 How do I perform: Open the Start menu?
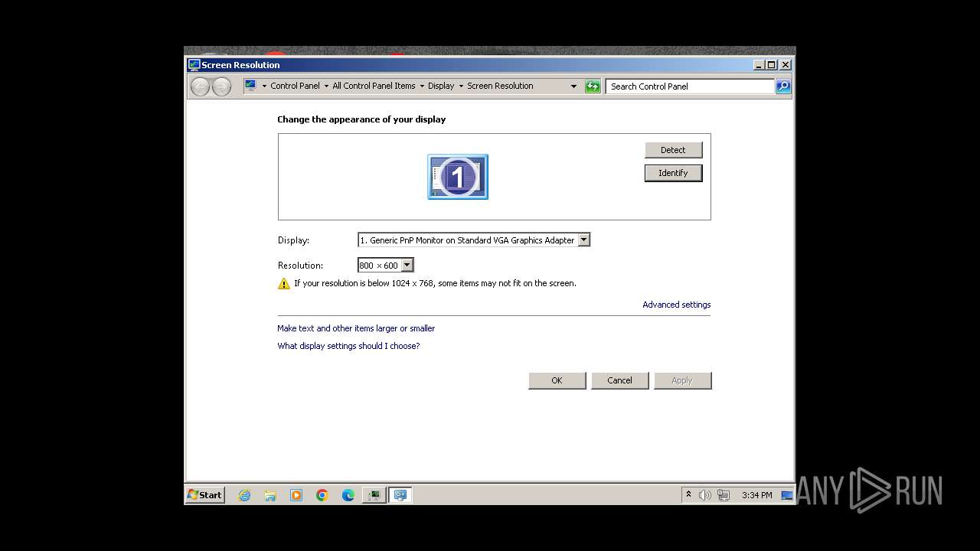[x=205, y=495]
